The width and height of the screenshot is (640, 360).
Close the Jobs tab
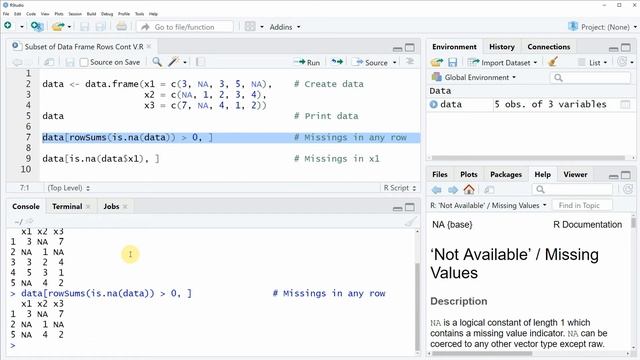click(125, 207)
